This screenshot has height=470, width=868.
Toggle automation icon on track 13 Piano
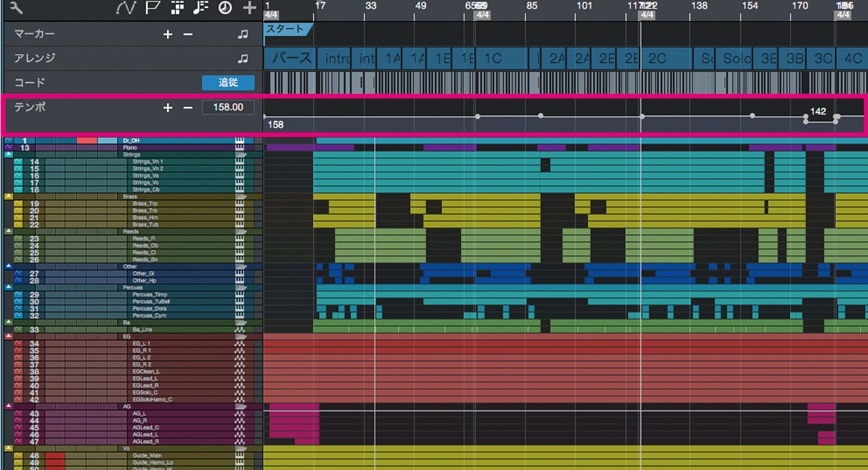8,148
